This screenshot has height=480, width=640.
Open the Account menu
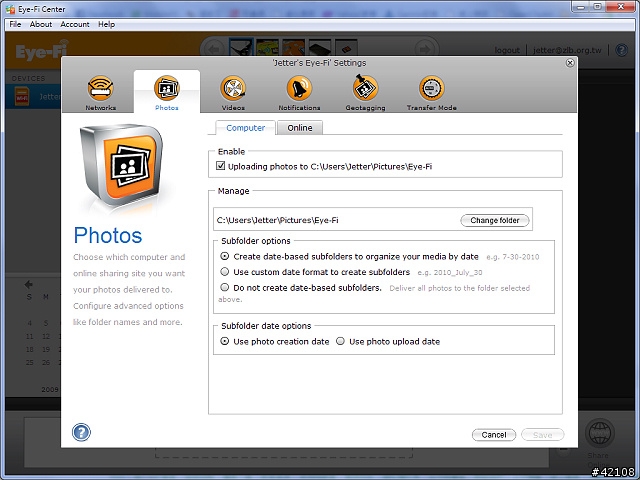(x=75, y=24)
